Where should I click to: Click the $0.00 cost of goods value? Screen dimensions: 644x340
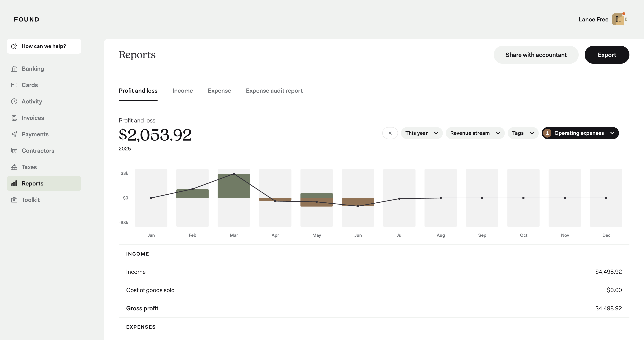point(614,290)
